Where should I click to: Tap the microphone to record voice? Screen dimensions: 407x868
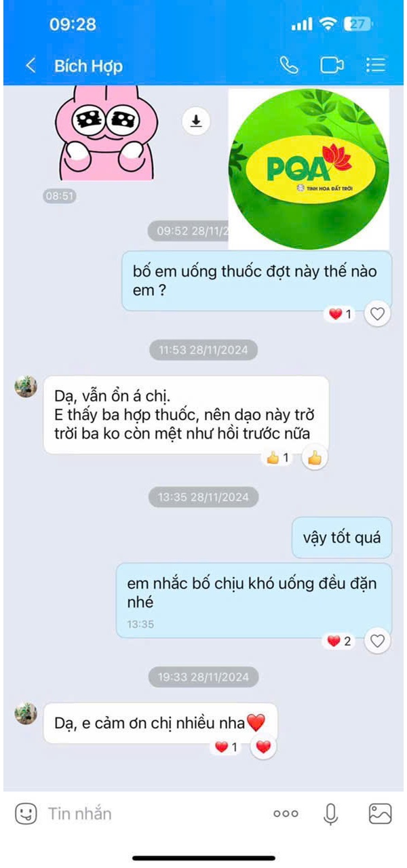click(x=331, y=813)
